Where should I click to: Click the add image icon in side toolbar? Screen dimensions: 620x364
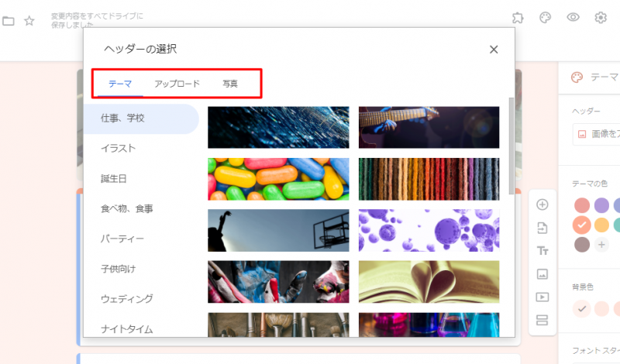pos(542,273)
